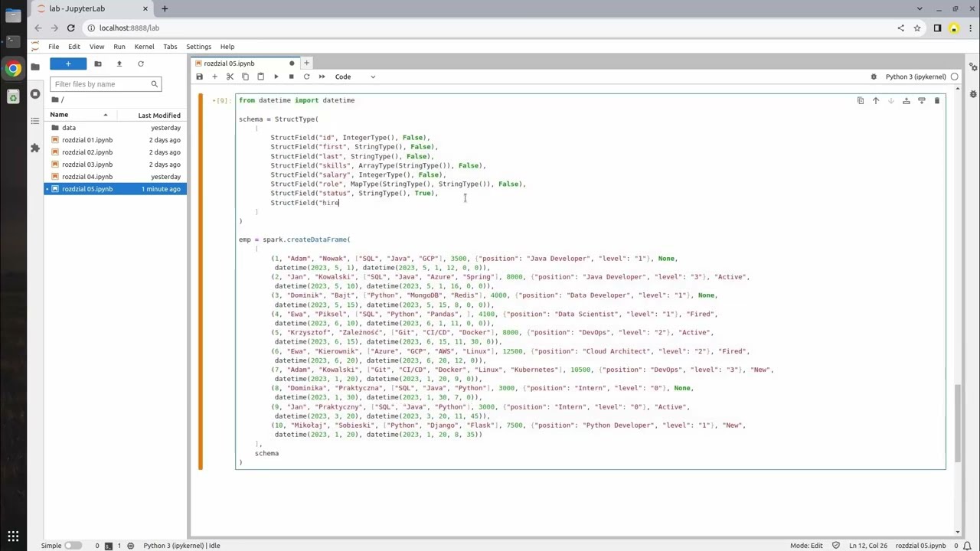
Task: Switch kernel via Python 3 (ipykernel) label
Action: click(916, 77)
